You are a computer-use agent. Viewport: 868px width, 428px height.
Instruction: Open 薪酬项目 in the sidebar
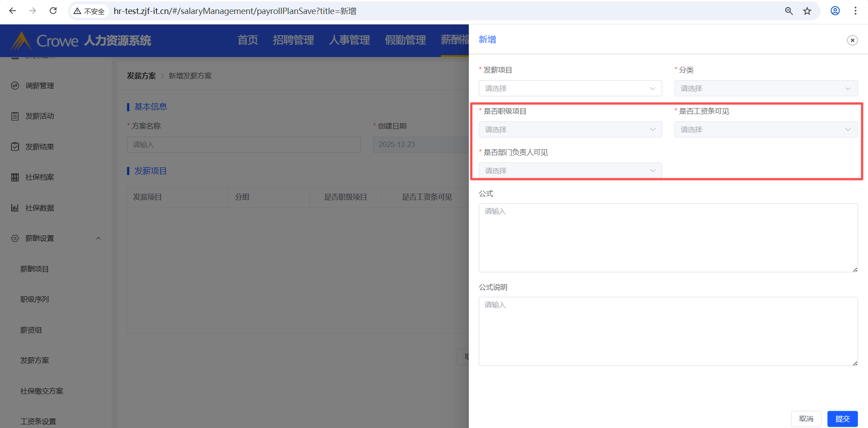point(34,269)
